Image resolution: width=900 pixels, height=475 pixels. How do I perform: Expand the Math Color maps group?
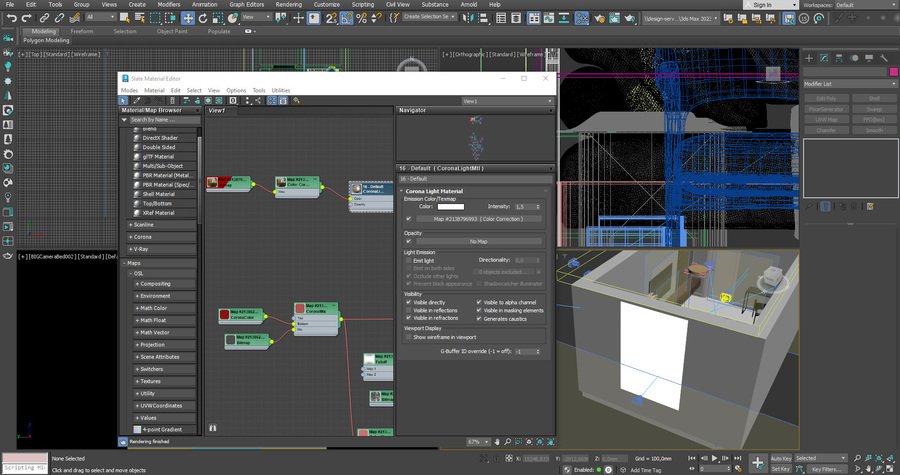(153, 308)
